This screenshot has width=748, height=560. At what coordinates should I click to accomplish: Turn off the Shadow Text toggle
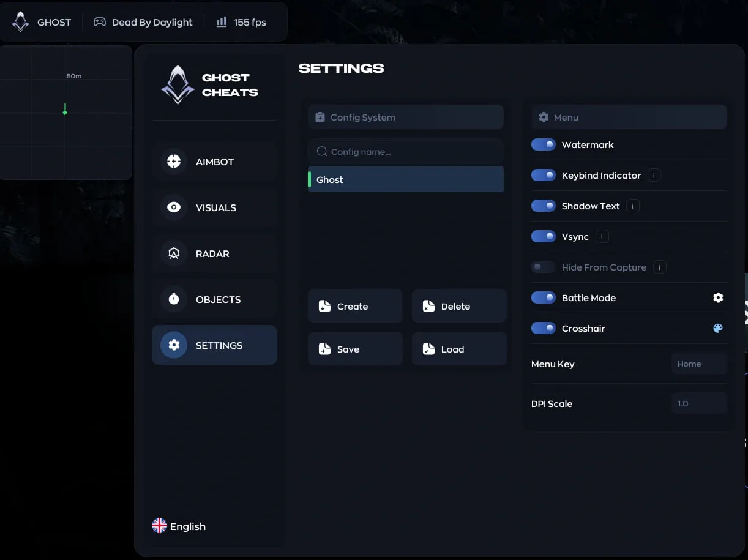click(x=544, y=206)
